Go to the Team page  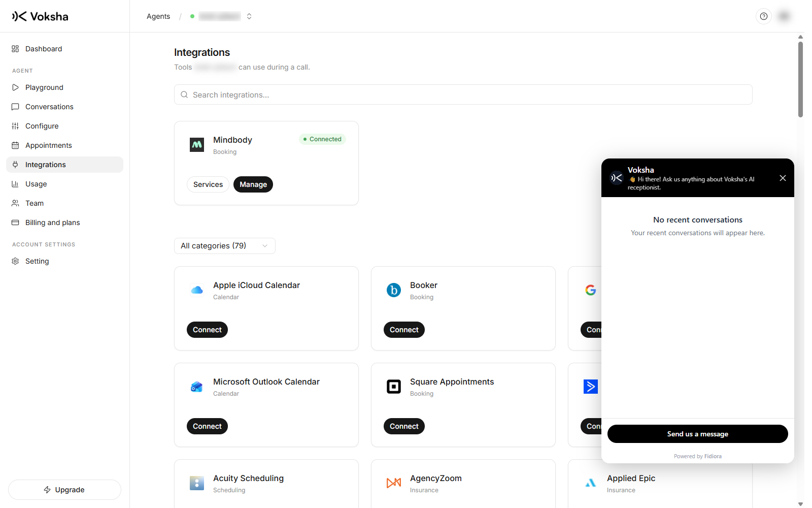[64, 203]
